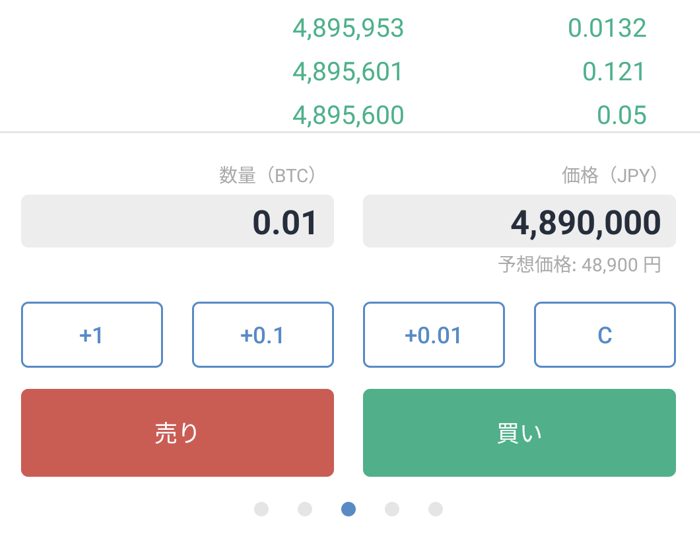Tap the +1 quantity button
This screenshot has width=700, height=540.
[x=92, y=335]
